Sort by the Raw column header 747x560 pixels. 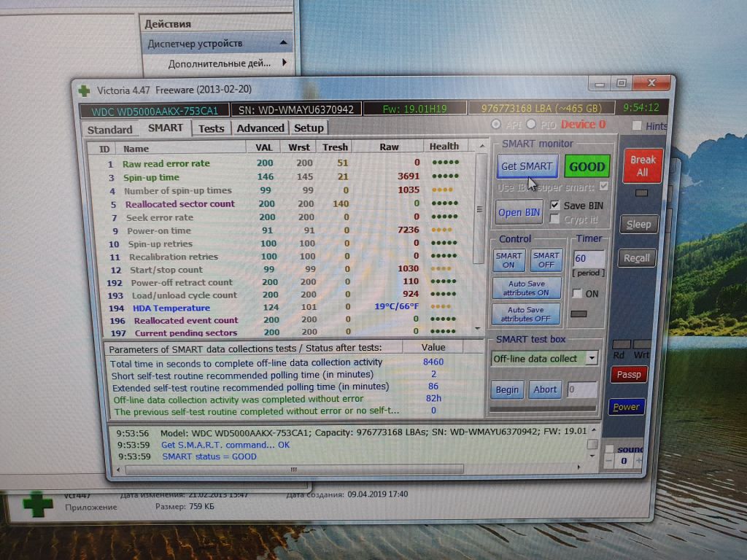click(x=389, y=147)
